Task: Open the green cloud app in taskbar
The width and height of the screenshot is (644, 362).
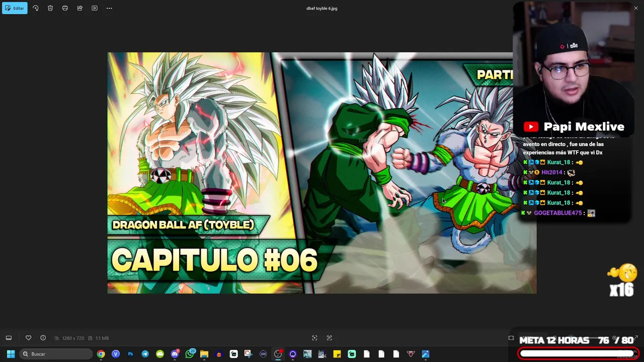Action: point(160,354)
